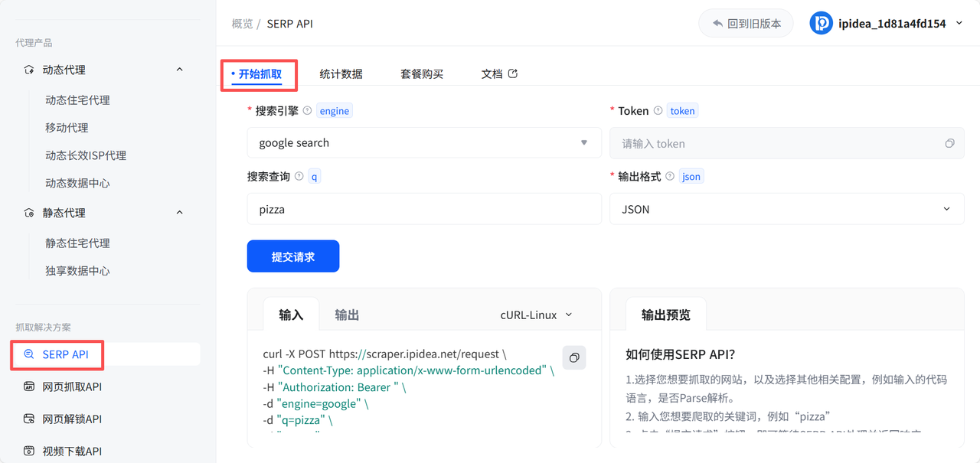980x463 pixels.
Task: Open 网页抓取API in the sidebar
Action: (x=72, y=386)
